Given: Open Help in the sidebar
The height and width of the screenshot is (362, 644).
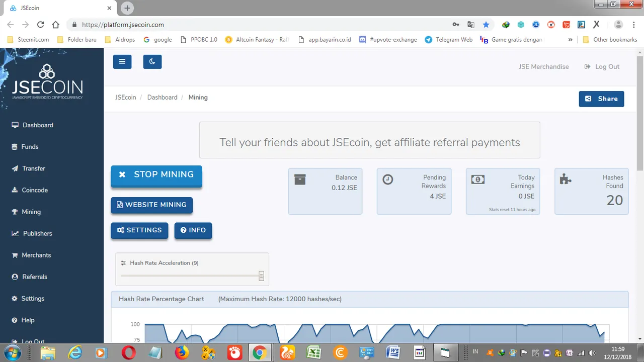Looking at the screenshot, I should point(23,320).
